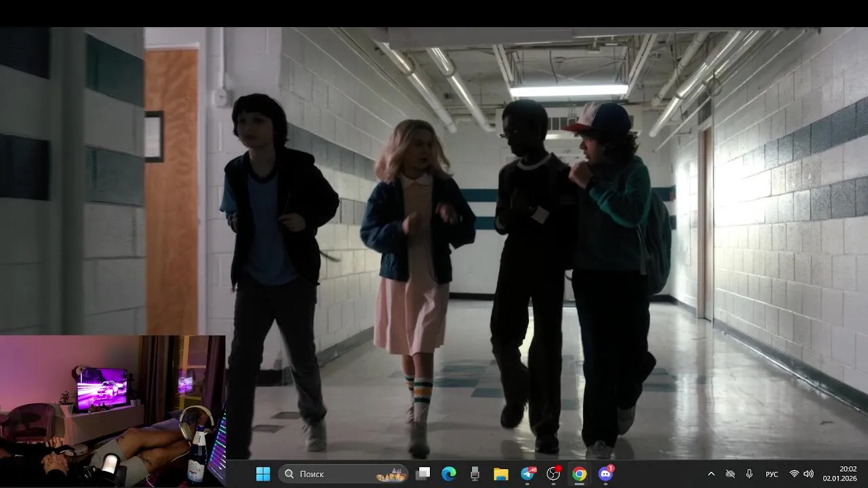Viewport: 868px width, 488px height.
Task: Open Task View from the taskbar
Action: [423, 474]
